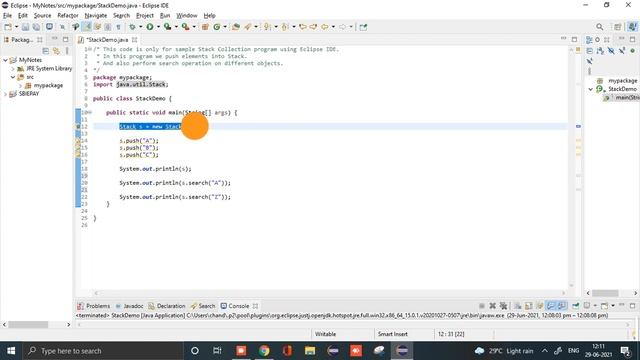640x360 pixels.
Task: Click the New file toolbar icon
Action: click(x=7, y=27)
